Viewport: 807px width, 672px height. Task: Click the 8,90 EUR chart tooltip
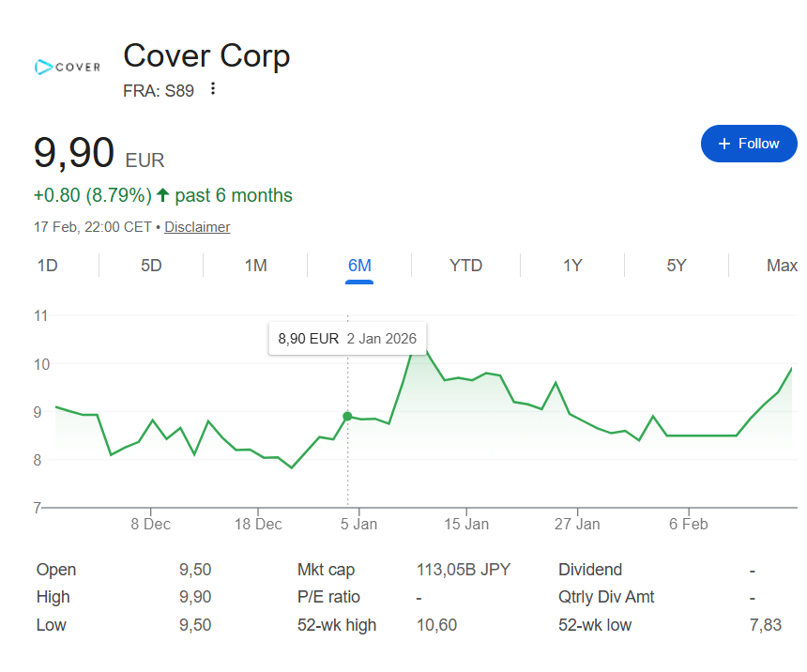click(347, 338)
